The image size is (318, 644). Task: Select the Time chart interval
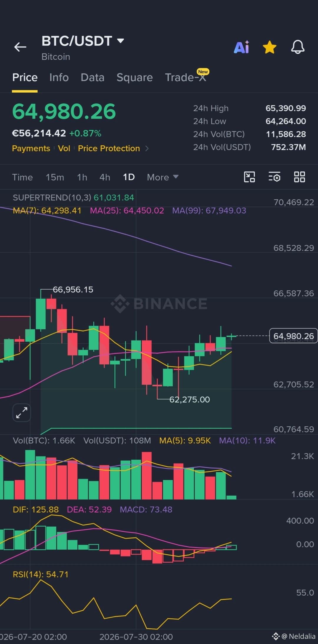point(22,177)
